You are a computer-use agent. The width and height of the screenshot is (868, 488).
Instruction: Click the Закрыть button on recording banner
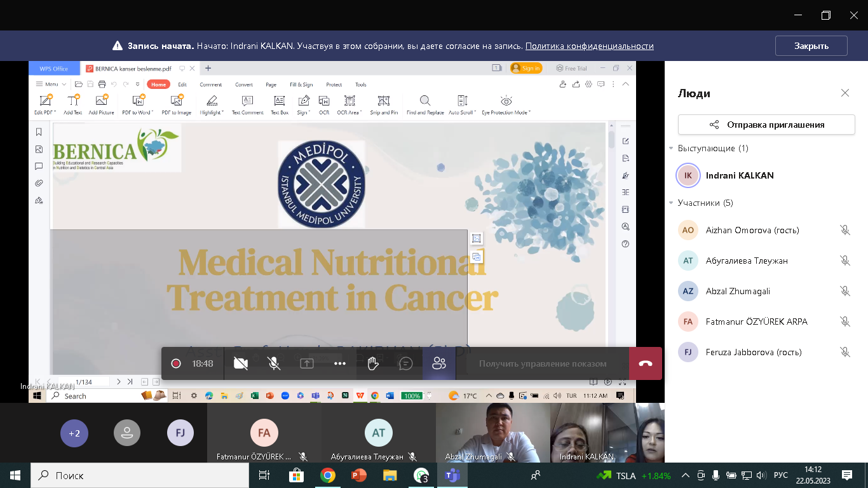point(811,46)
